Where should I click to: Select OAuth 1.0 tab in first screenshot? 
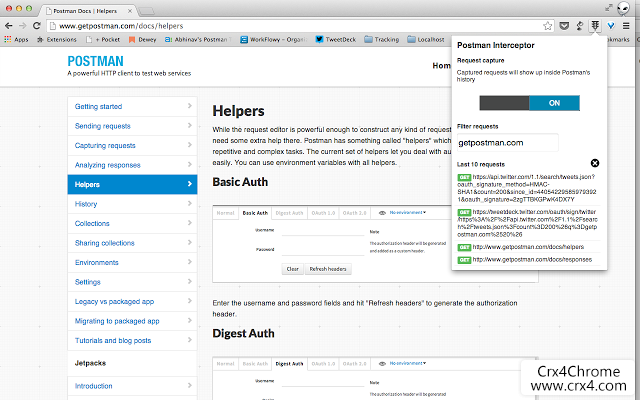323,213
